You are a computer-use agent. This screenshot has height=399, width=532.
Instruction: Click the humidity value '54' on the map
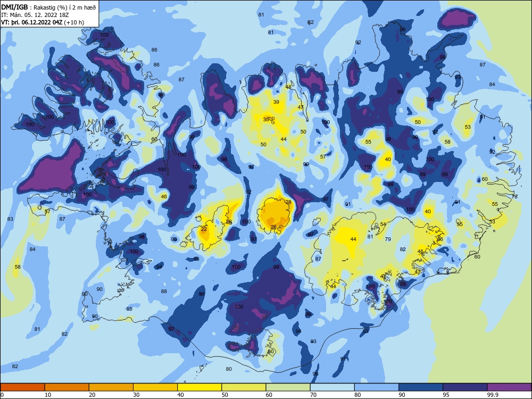coord(383,225)
